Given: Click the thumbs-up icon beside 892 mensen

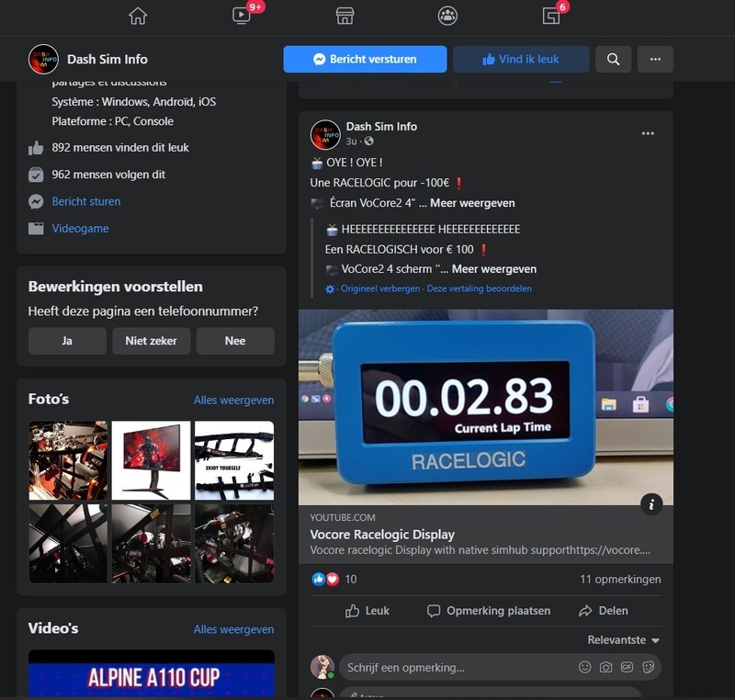Looking at the screenshot, I should click(36, 148).
